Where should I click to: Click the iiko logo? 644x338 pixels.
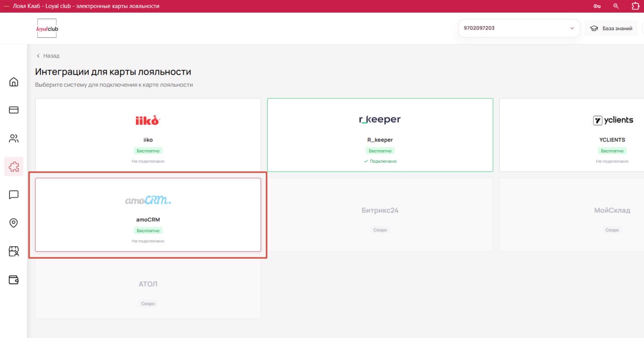pyautogui.click(x=148, y=120)
